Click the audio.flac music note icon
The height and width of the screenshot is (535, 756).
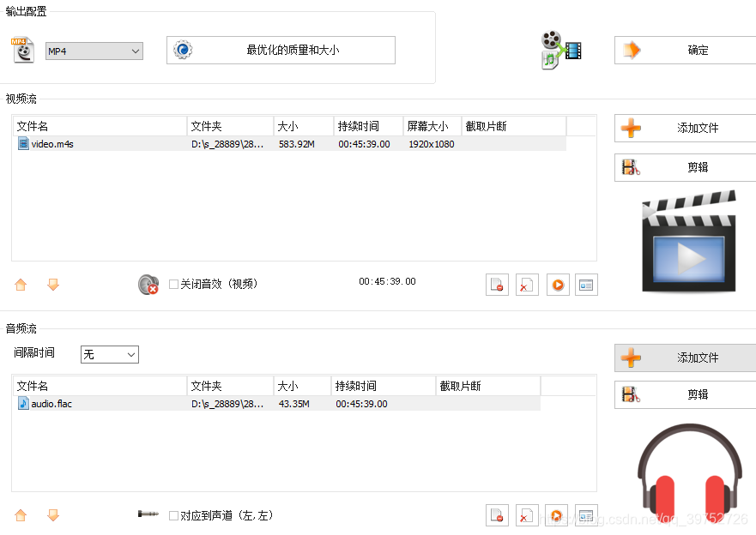point(23,403)
